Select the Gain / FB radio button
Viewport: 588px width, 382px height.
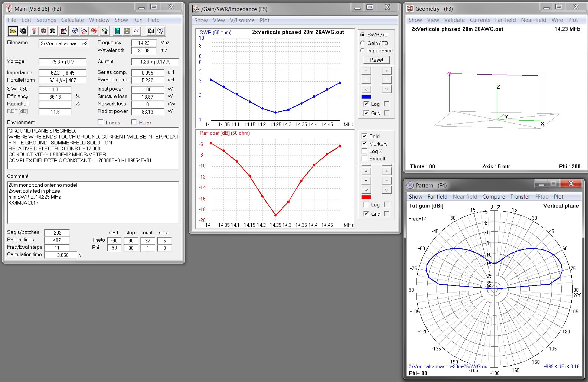click(363, 43)
